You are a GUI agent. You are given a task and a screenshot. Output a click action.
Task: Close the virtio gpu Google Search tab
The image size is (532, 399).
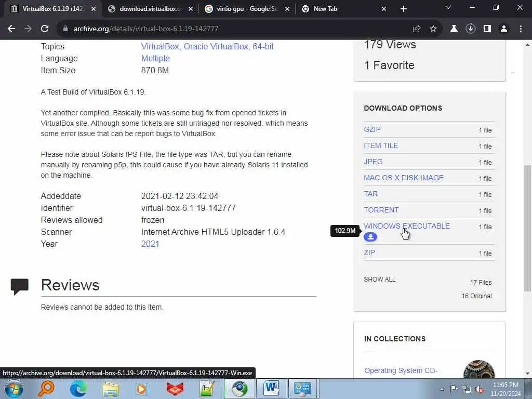click(x=287, y=9)
